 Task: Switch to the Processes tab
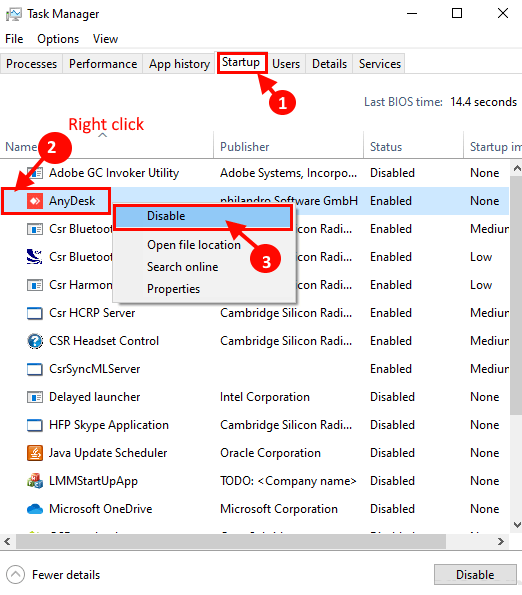click(31, 64)
